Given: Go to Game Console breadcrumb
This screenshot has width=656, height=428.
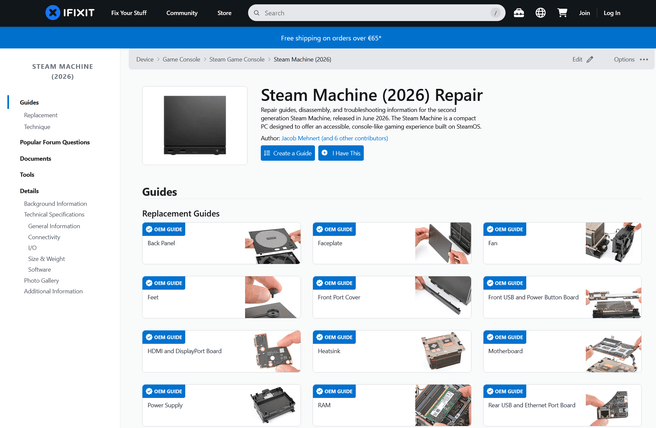Looking at the screenshot, I should click(181, 59).
